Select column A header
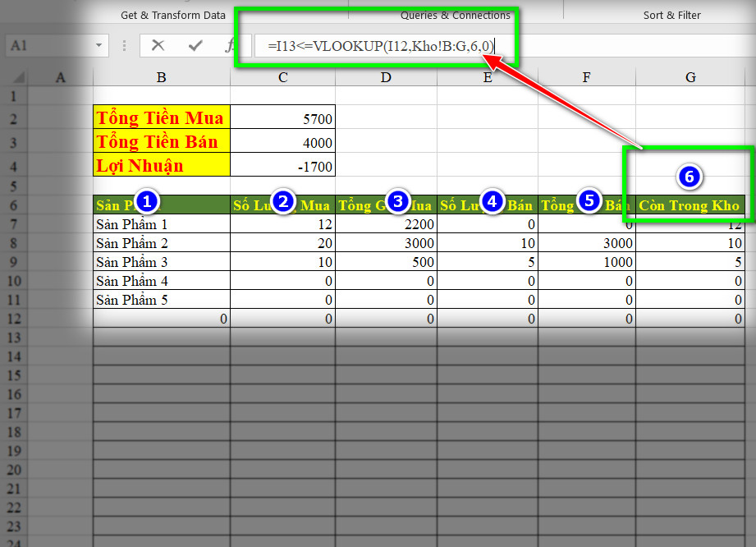 60,77
